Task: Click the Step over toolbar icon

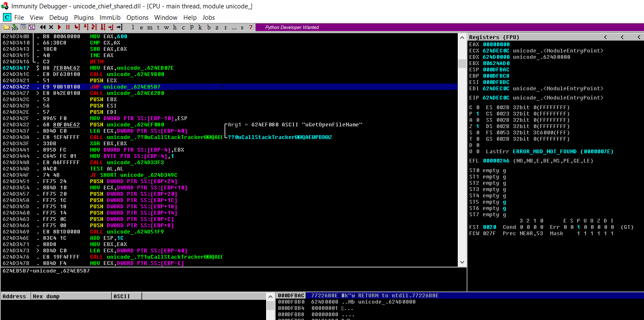Action: [86, 27]
